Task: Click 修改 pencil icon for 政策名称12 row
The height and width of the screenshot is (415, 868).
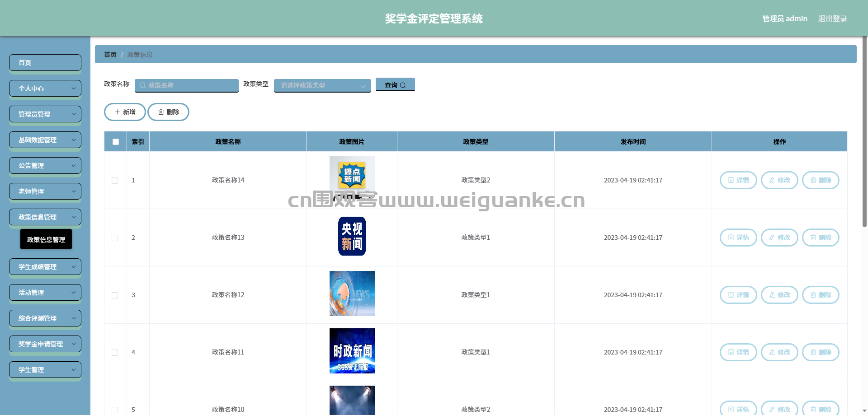Action: [x=772, y=295]
